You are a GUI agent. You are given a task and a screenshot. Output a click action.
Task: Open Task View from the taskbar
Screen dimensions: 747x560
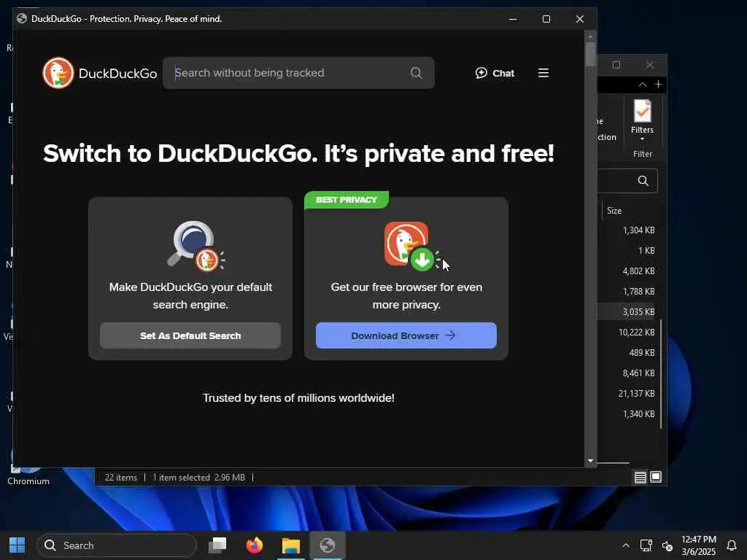click(x=217, y=545)
